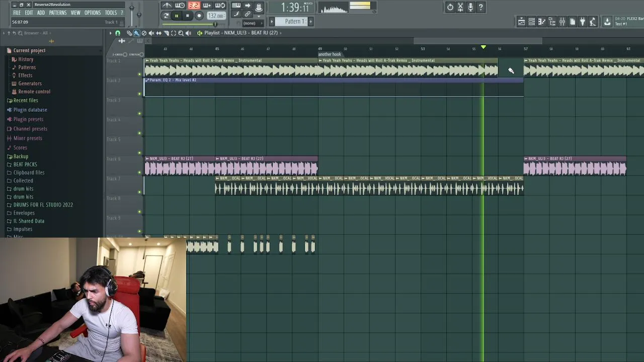The image size is (644, 362).
Task: Select the Paint brush tool in playlist
Action: (136, 33)
